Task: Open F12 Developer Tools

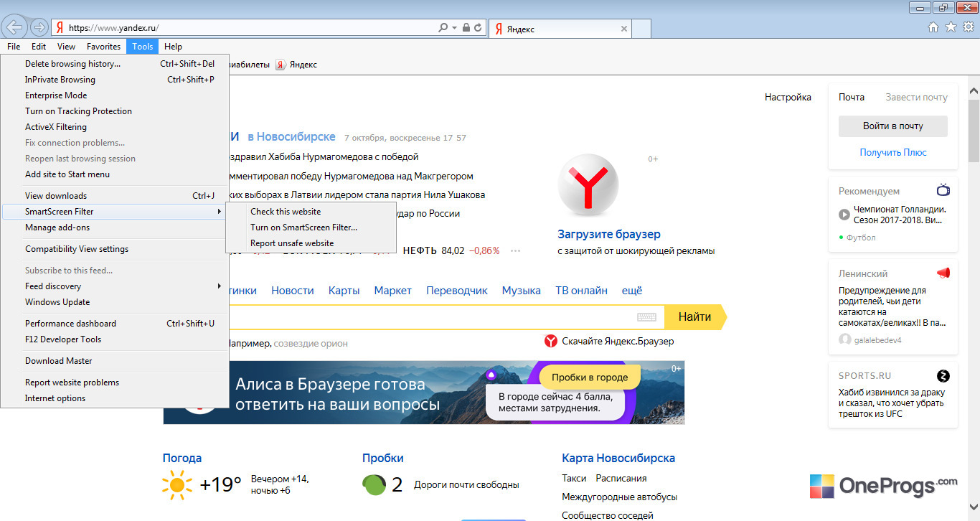Action: pyautogui.click(x=115, y=339)
